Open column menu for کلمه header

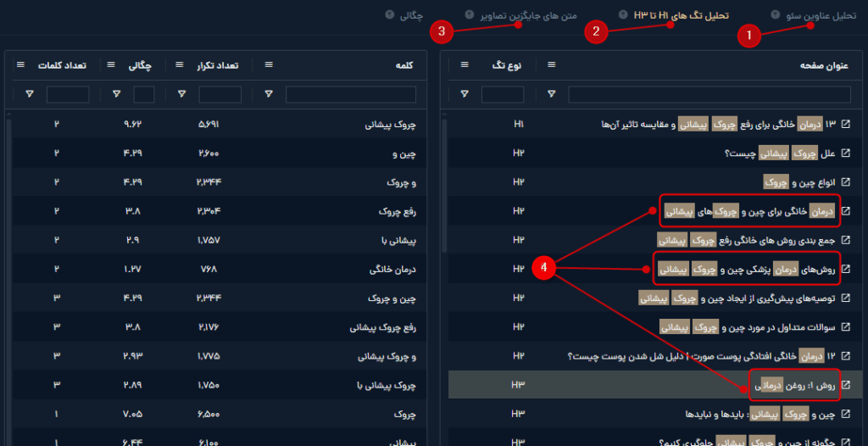pyautogui.click(x=269, y=65)
